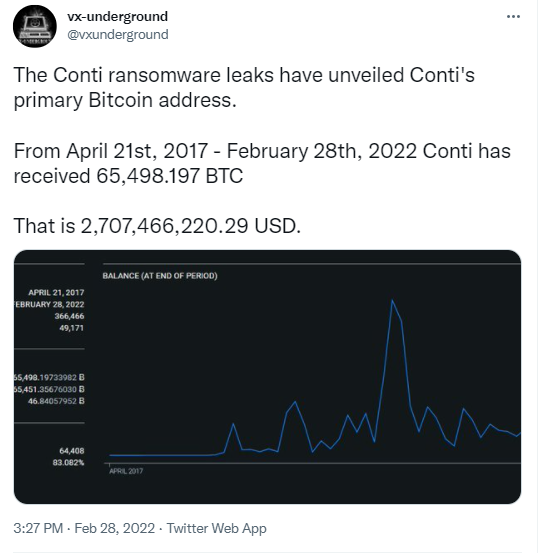Click the 46.84057952 BTC value in image
The height and width of the screenshot is (553, 538).
point(56,401)
